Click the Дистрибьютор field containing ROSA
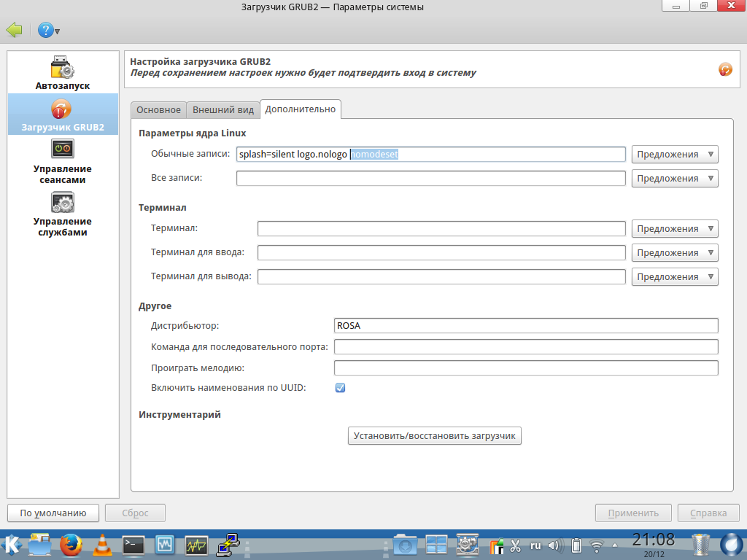Image resolution: width=747 pixels, height=560 pixels. [526, 326]
